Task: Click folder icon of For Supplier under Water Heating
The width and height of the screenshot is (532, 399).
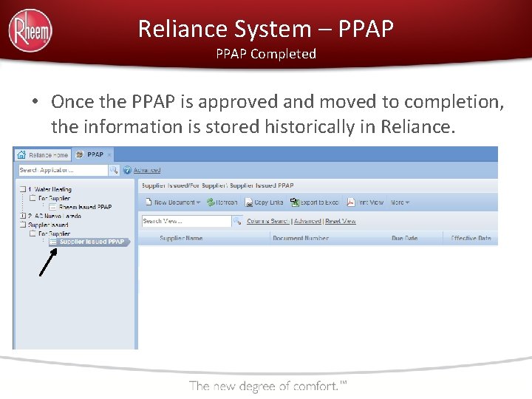Action: pyautogui.click(x=33, y=198)
